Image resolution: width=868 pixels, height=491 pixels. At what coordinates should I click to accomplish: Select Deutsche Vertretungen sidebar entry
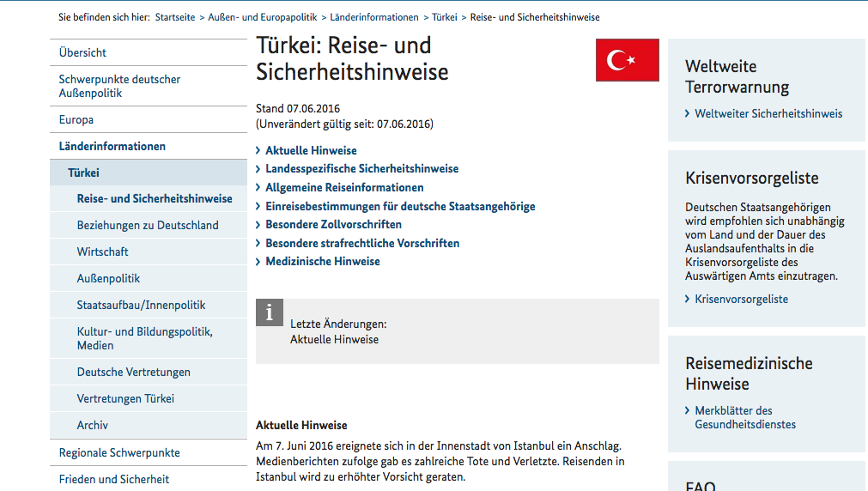pos(133,372)
